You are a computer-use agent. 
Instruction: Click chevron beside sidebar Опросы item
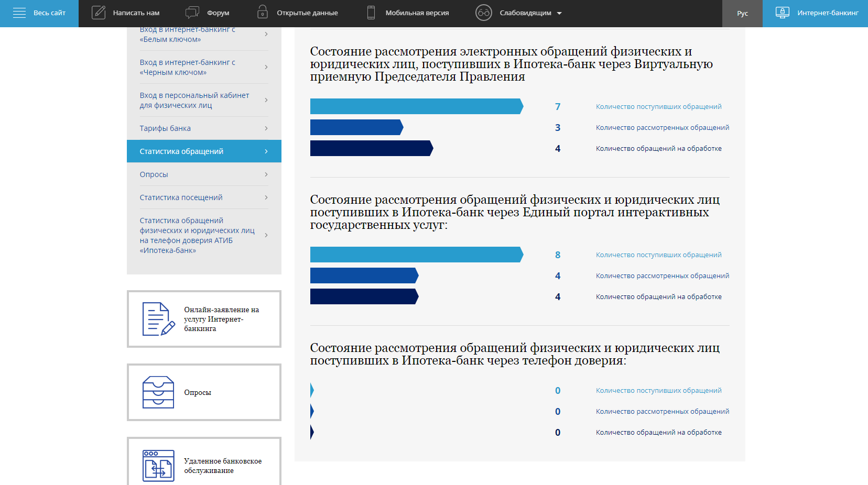click(266, 174)
